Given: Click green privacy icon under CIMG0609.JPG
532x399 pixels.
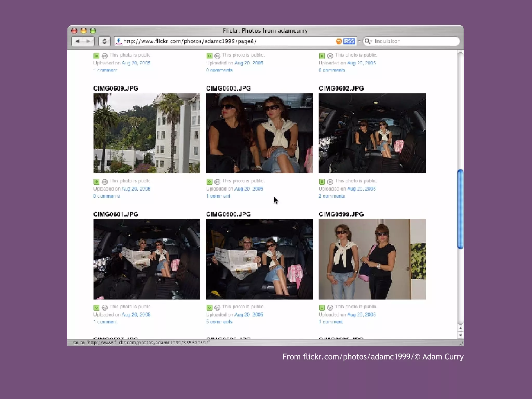Looking at the screenshot, I should click(x=96, y=182).
